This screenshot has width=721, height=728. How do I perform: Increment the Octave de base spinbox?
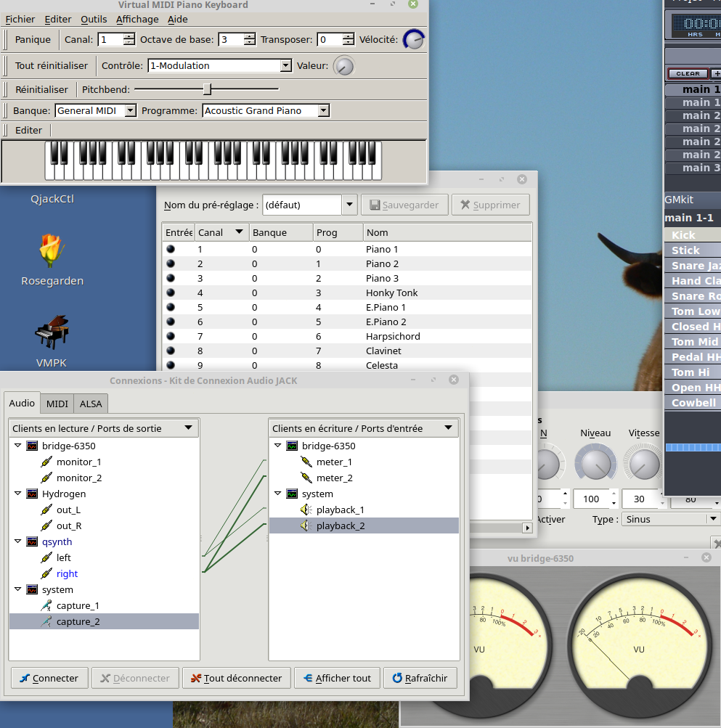click(250, 36)
